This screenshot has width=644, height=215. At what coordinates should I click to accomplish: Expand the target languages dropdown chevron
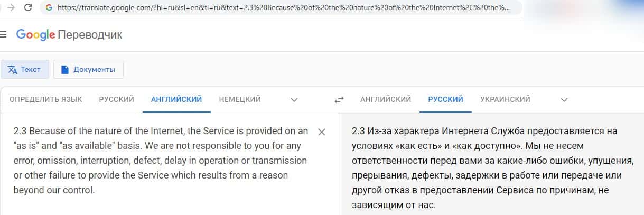564,100
